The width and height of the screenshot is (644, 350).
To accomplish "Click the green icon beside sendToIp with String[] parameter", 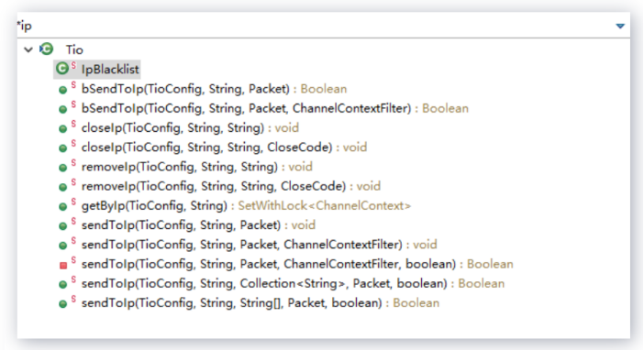I will tap(62, 304).
